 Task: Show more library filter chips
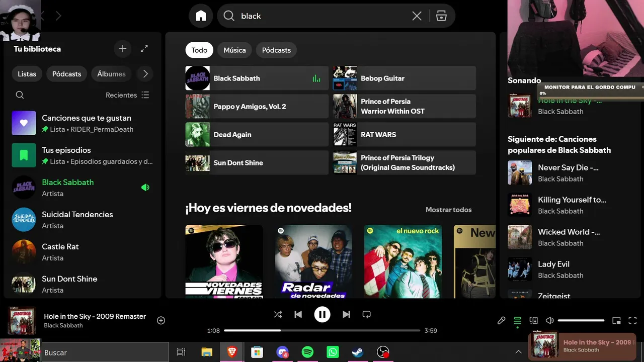point(145,74)
